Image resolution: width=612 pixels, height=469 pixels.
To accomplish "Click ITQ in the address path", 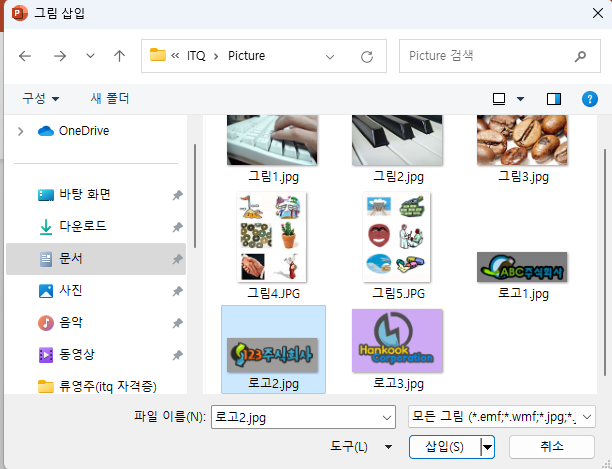I will click(x=196, y=56).
